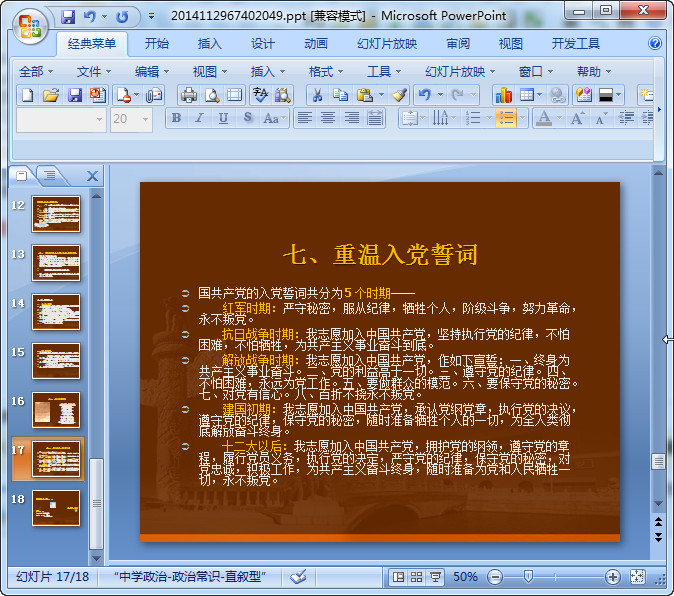674x596 pixels.
Task: Click the email attachment paperclip icon
Action: (154, 95)
